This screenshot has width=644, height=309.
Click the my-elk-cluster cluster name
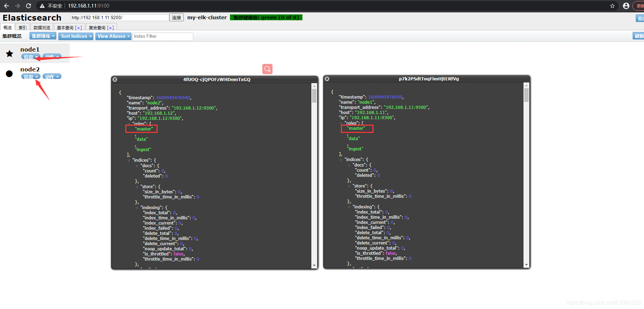[207, 18]
